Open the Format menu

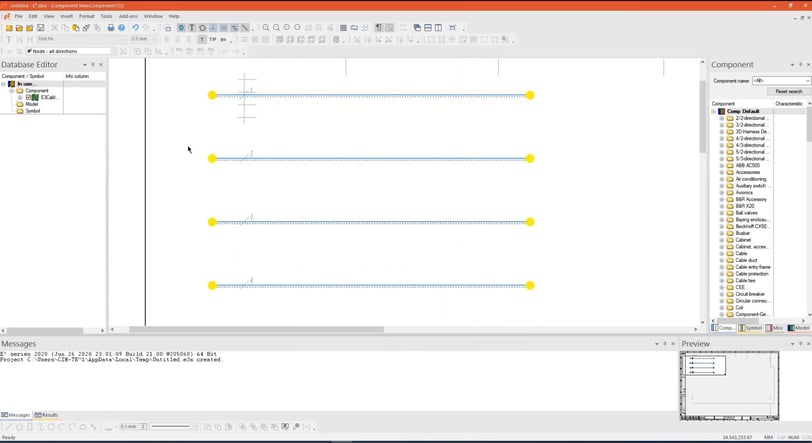(86, 17)
